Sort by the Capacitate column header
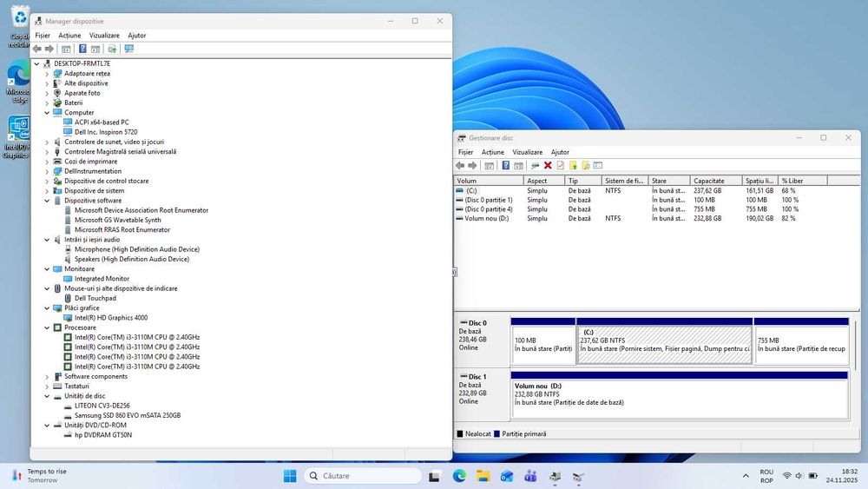 [716, 181]
